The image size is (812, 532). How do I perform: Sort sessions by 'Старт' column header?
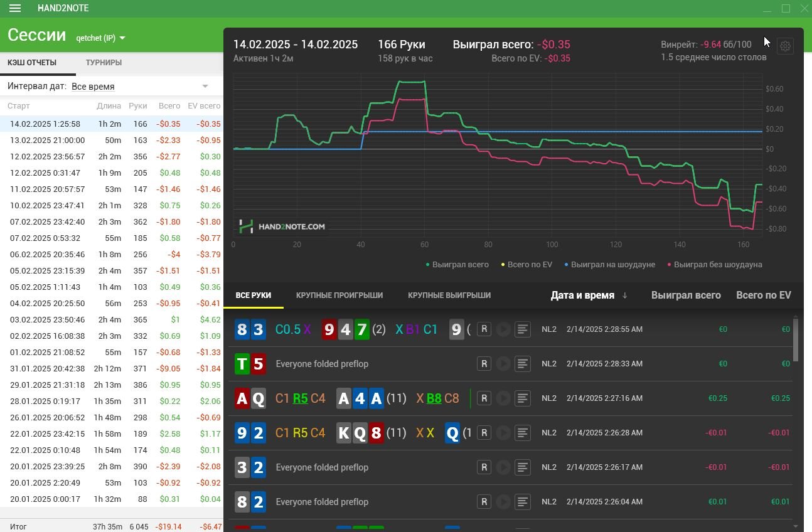pos(19,106)
